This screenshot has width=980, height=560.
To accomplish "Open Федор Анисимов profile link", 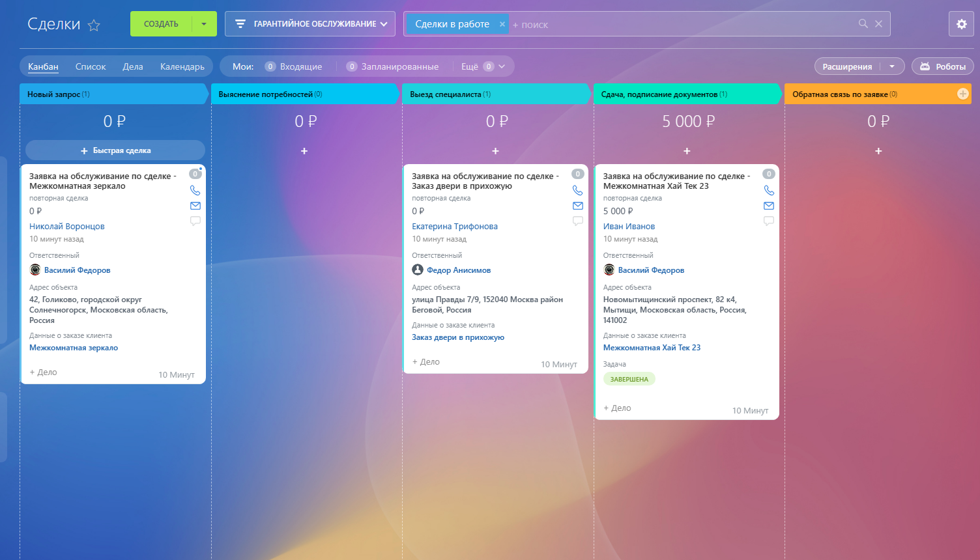I will [459, 270].
